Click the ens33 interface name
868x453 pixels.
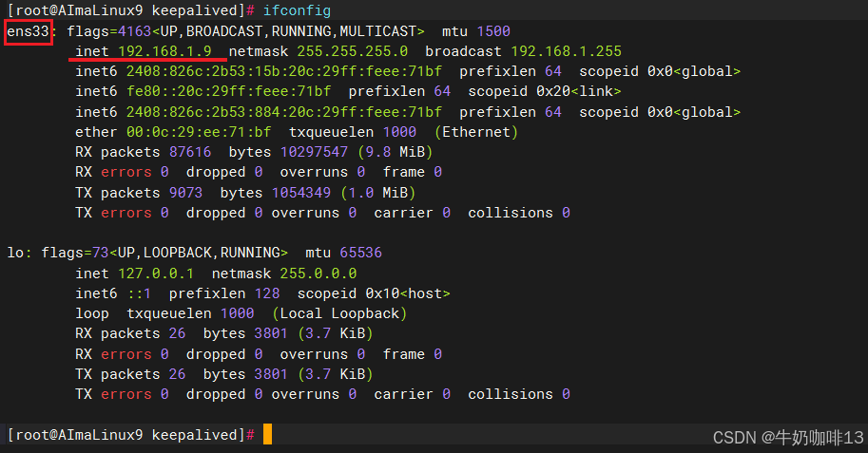pyautogui.click(x=28, y=31)
